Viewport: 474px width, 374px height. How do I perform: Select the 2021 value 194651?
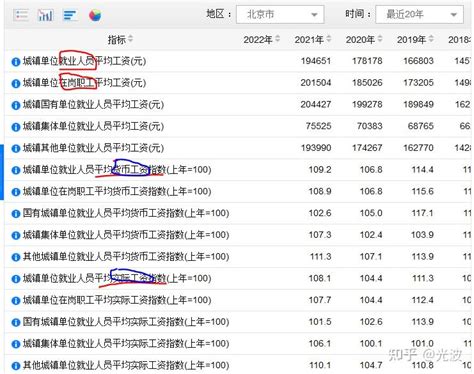tap(316, 61)
